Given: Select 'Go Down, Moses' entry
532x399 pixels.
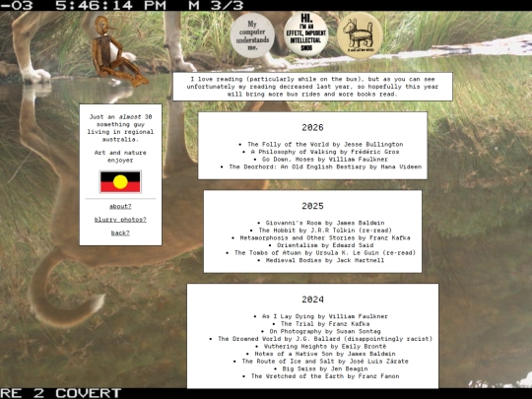Looking at the screenshot, I should [325, 160].
